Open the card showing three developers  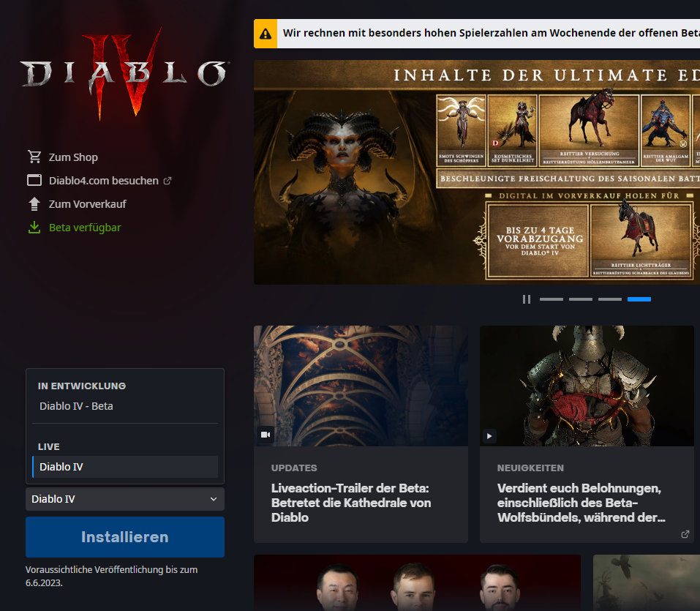click(x=418, y=583)
